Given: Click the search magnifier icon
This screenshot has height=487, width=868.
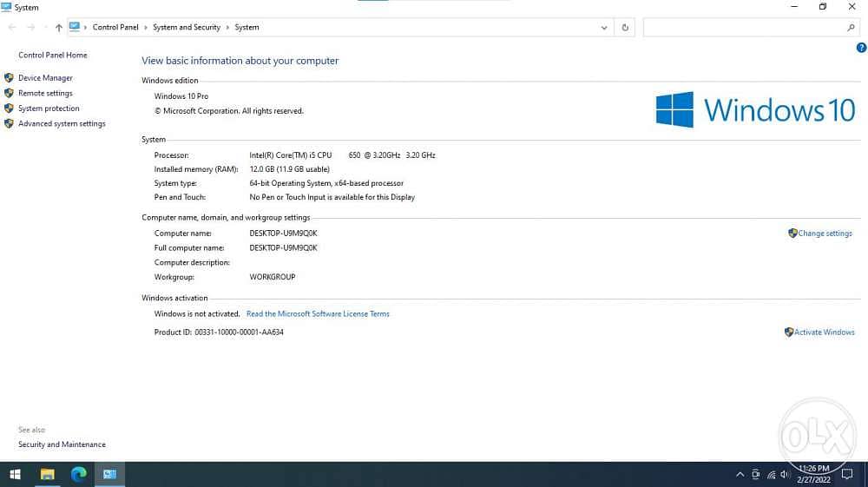Looking at the screenshot, I should coord(851,27).
